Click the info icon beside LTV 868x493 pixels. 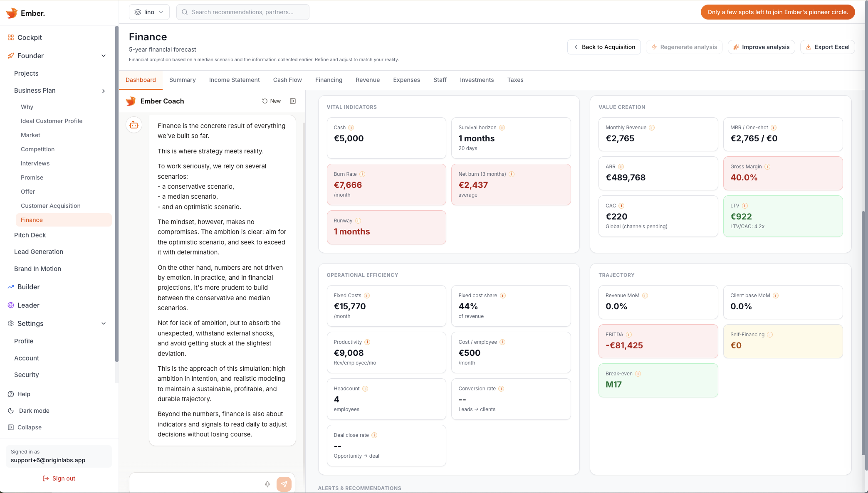(x=744, y=205)
